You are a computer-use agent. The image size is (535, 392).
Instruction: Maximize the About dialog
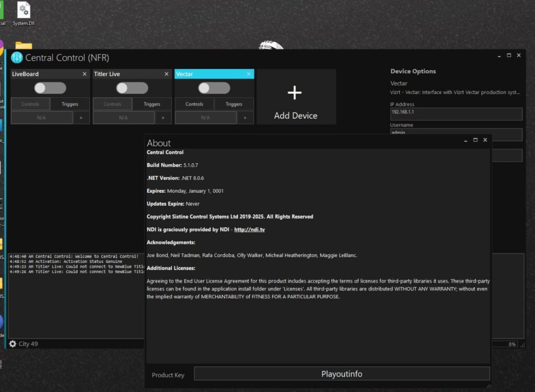475,140
